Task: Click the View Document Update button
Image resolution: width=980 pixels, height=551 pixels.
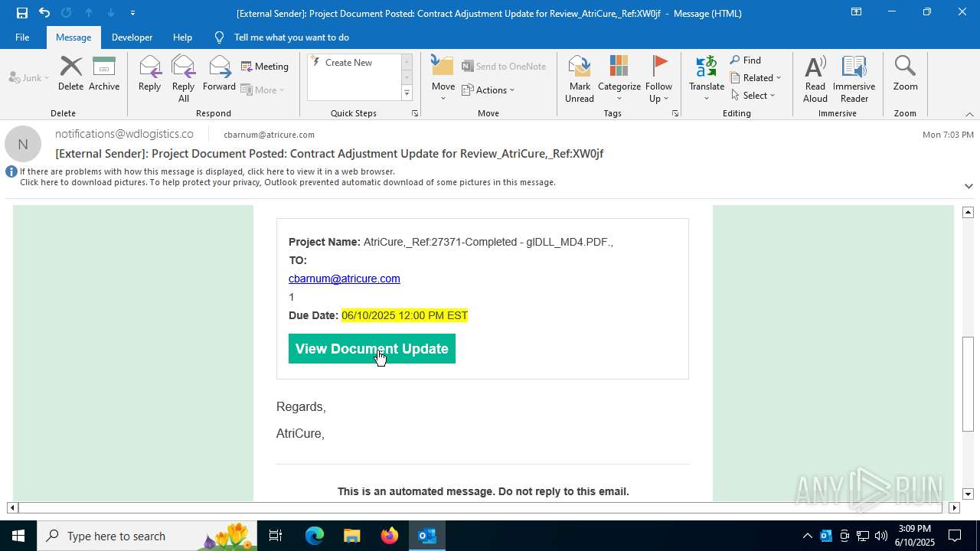Action: [372, 349]
